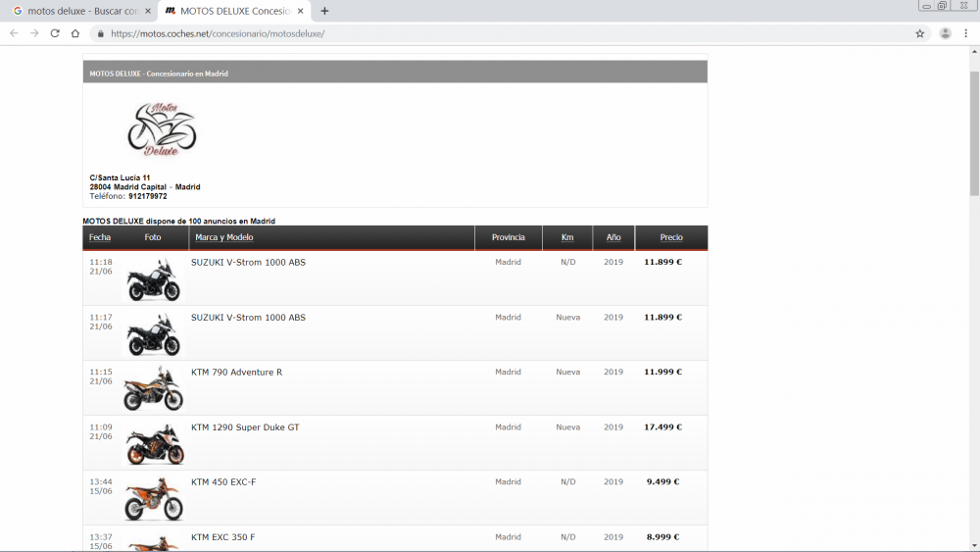Close the 'motos deluxe - Buscar' tab
Screen dimensions: 980x552
[148, 11]
